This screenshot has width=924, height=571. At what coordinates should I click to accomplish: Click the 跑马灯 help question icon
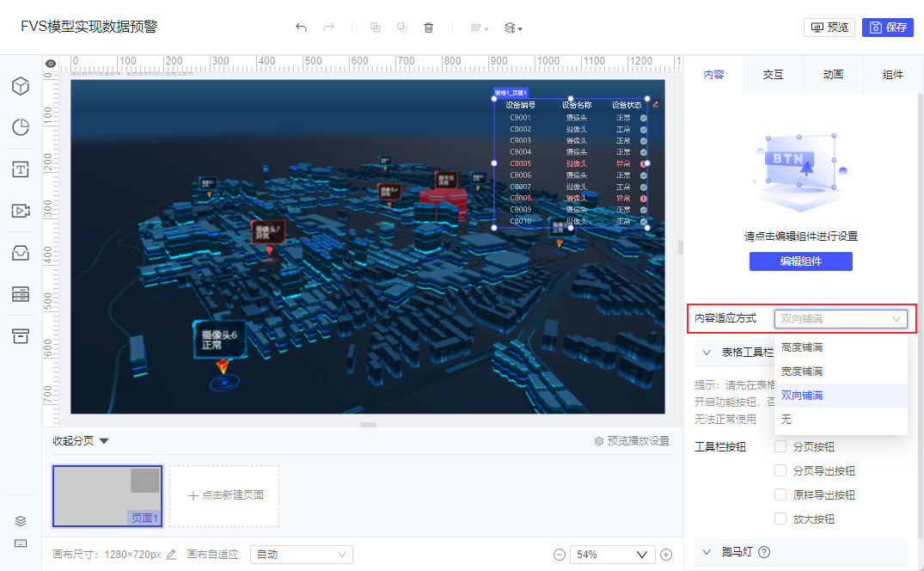pos(764,552)
